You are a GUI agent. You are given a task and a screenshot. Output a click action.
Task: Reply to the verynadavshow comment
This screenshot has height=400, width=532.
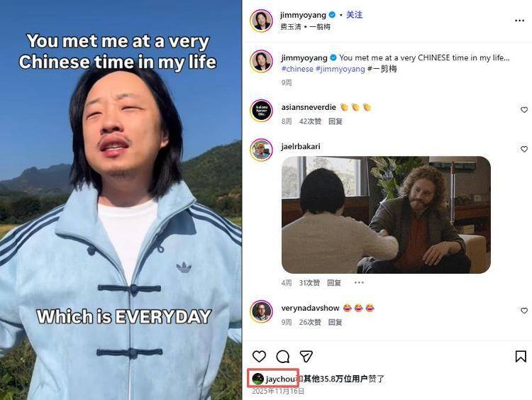tap(335, 322)
